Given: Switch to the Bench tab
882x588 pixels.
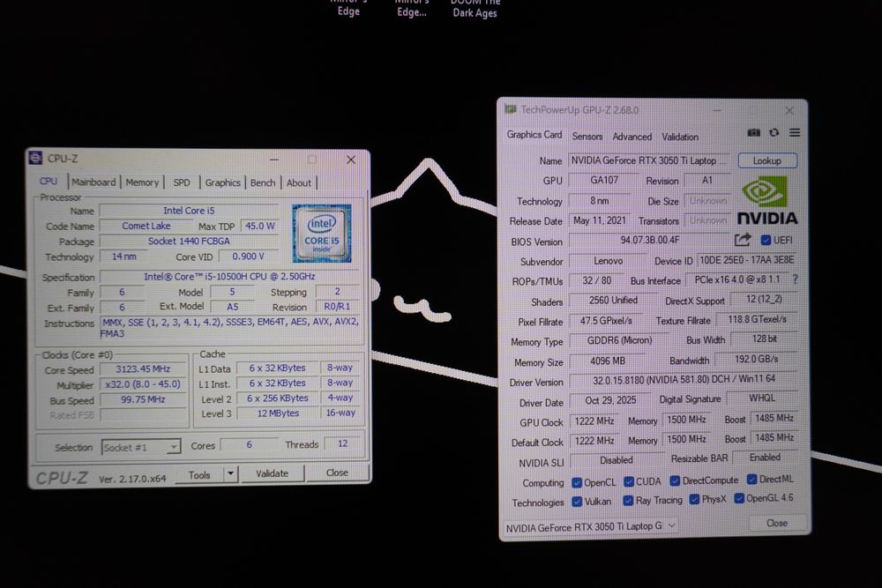Looking at the screenshot, I should tap(263, 182).
